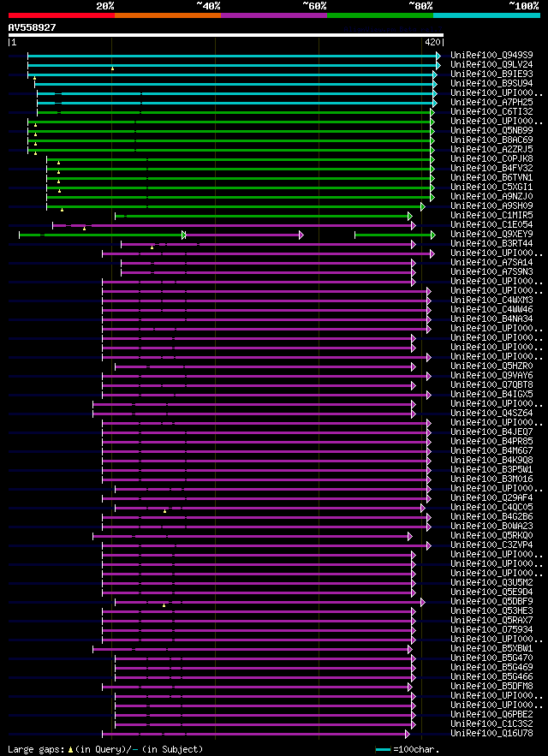Screen dimensions: 548x756
Task: Select hit UniRef100_C1MIR5
Action: 491,215
